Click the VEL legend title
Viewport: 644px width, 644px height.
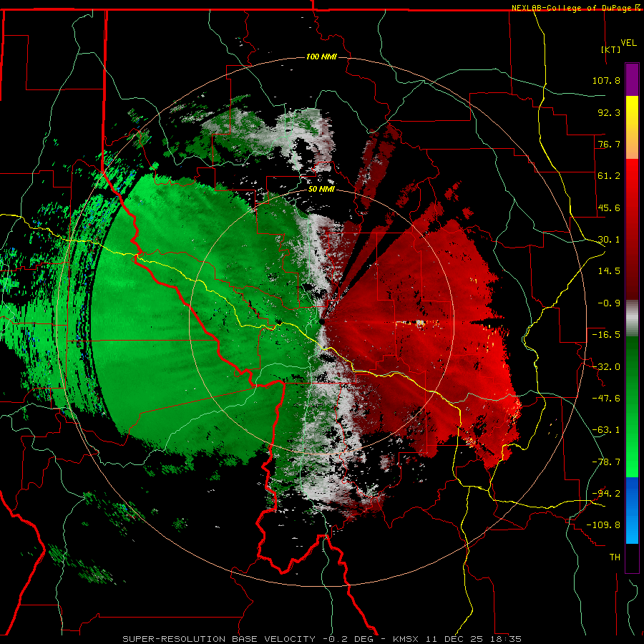[628, 43]
